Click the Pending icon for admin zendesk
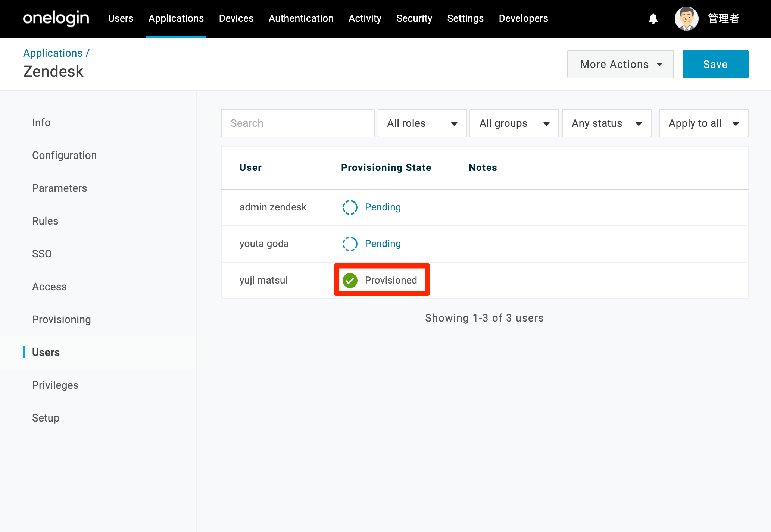 pos(350,207)
